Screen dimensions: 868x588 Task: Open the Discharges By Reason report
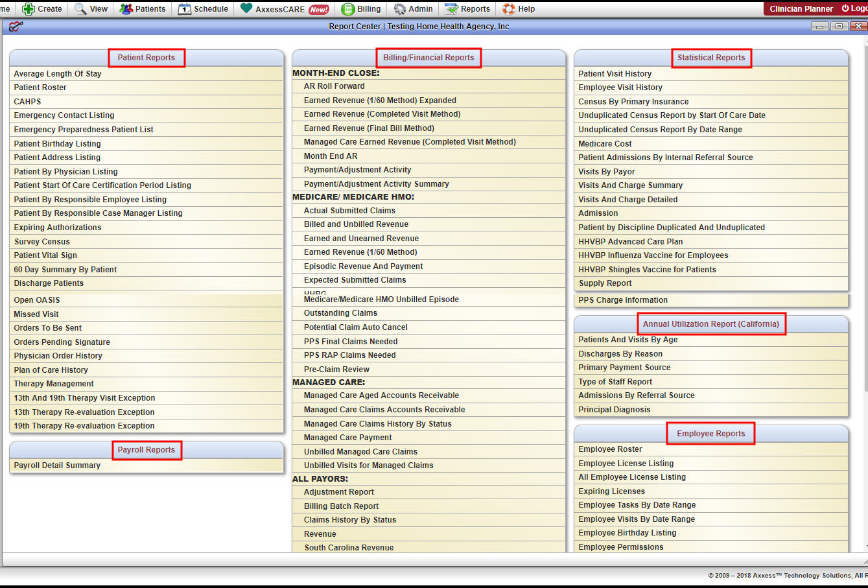(620, 354)
